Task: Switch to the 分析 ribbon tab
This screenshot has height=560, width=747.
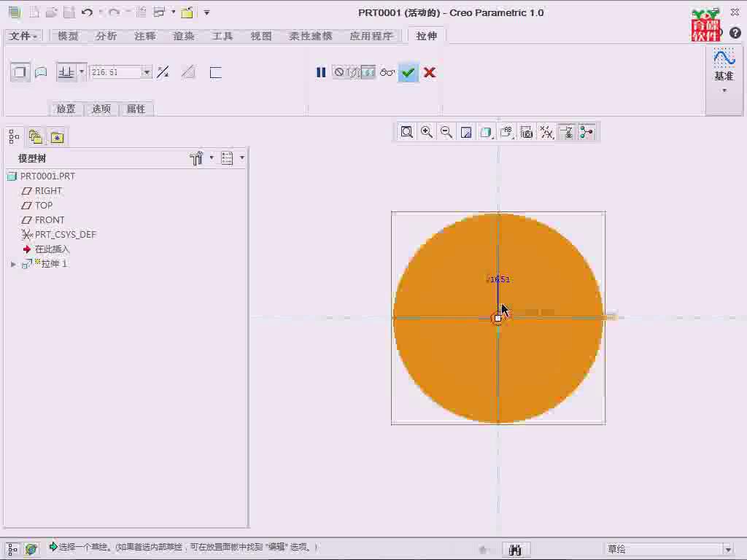Action: click(x=107, y=36)
